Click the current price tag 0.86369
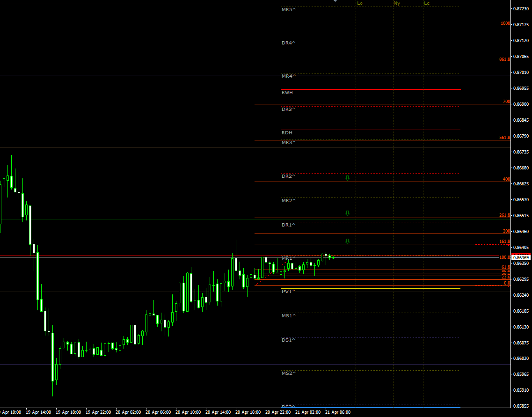This screenshot has height=417, width=532. (x=521, y=257)
